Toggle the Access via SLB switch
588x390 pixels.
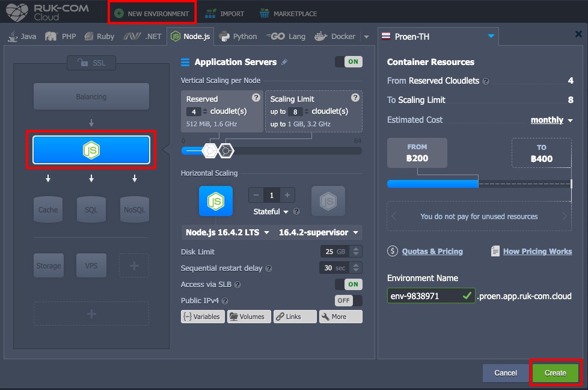349,284
